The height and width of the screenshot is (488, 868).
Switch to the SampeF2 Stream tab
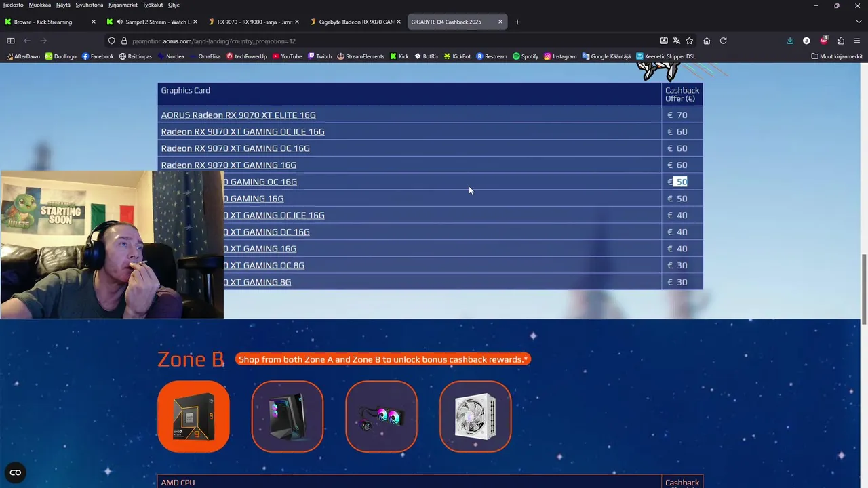click(153, 22)
